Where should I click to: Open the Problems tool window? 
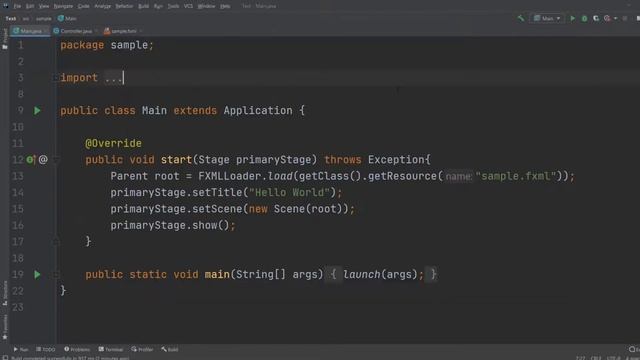77,349
